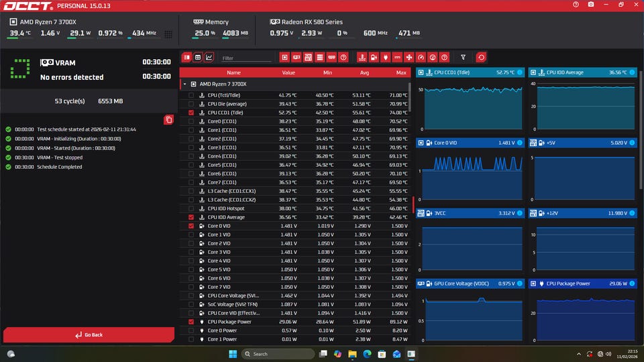Viewport: 644px width, 362px height.
Task: Click the temperature sensor filter icon
Action: 362,58
